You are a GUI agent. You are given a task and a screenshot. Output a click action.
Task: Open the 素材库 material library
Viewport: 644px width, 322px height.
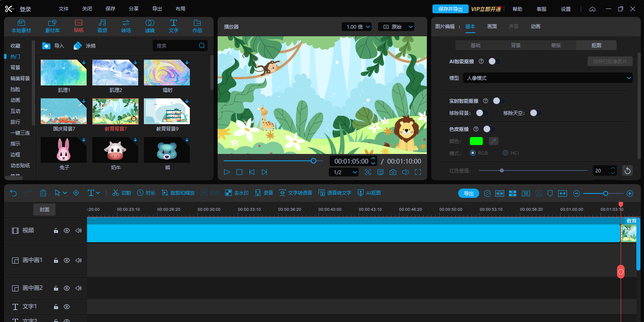coord(52,26)
